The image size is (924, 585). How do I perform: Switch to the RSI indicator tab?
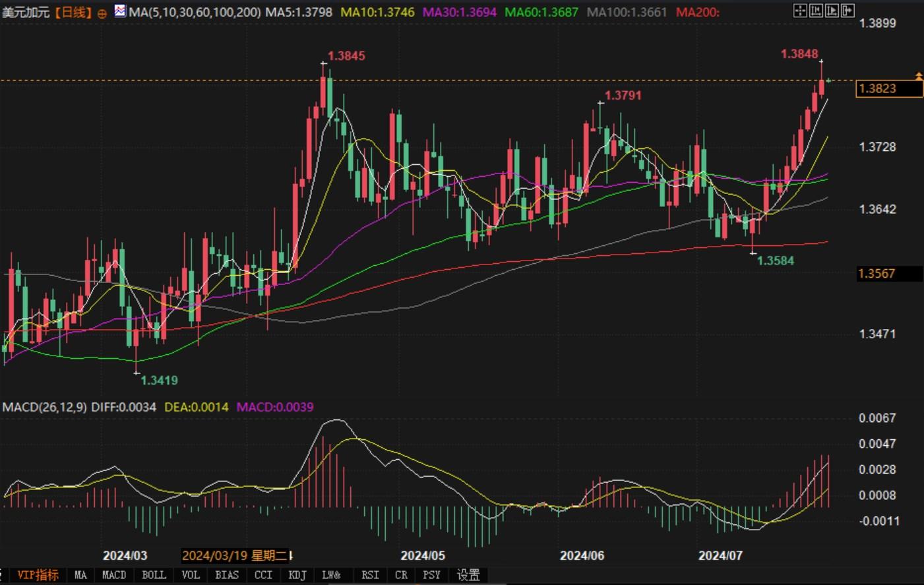tap(370, 575)
